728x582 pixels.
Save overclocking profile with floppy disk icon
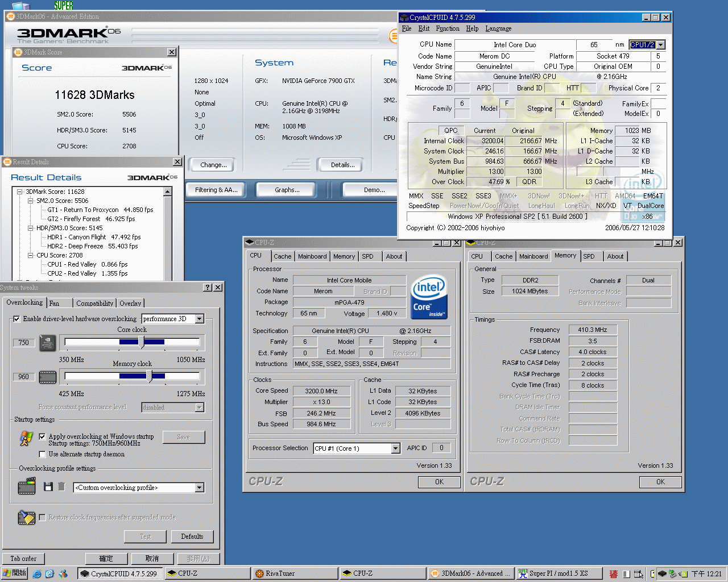click(x=48, y=487)
